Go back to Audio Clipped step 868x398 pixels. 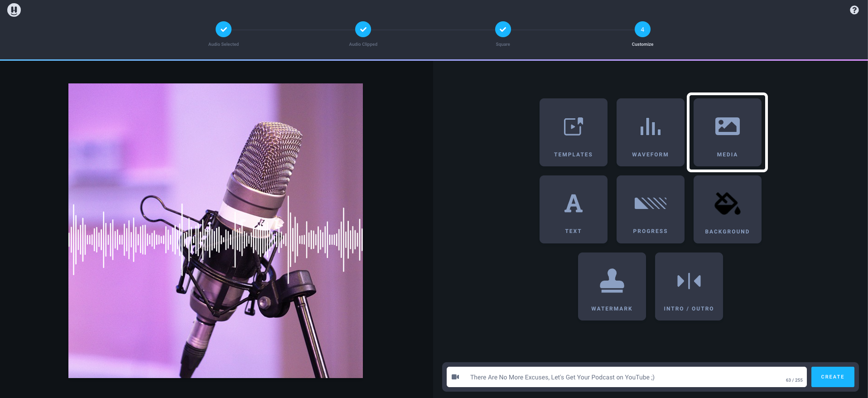tap(363, 29)
